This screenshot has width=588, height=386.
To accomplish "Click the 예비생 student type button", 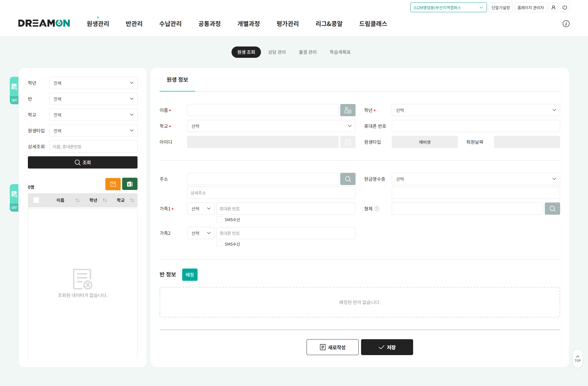I will [425, 142].
